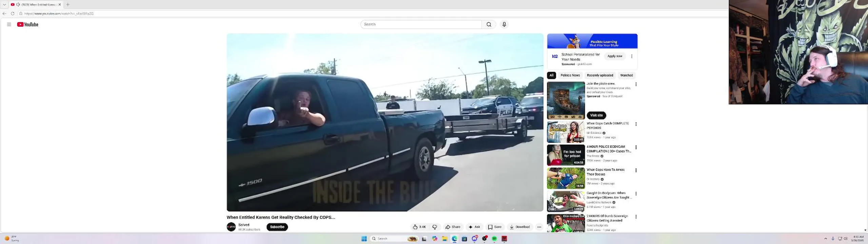Open When Cops Have To Arrest thumbnail
Screen dimensions: 868x244
566,178
